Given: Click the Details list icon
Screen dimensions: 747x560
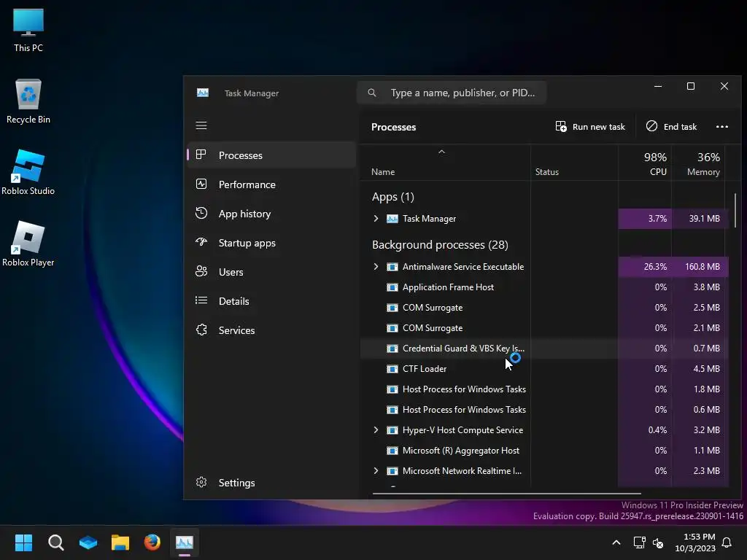Looking at the screenshot, I should click(201, 300).
